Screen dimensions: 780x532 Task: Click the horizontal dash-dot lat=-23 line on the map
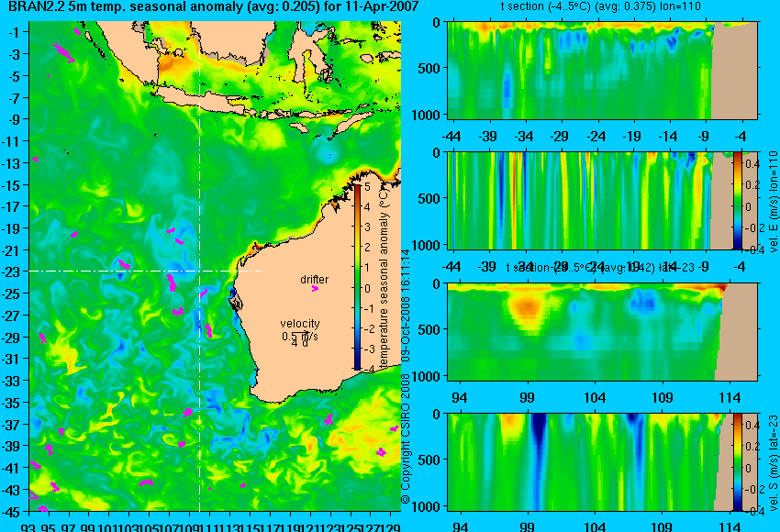[145, 271]
